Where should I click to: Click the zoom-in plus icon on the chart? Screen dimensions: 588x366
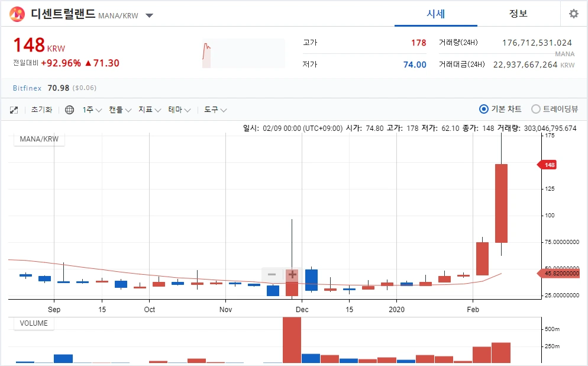tap(292, 275)
